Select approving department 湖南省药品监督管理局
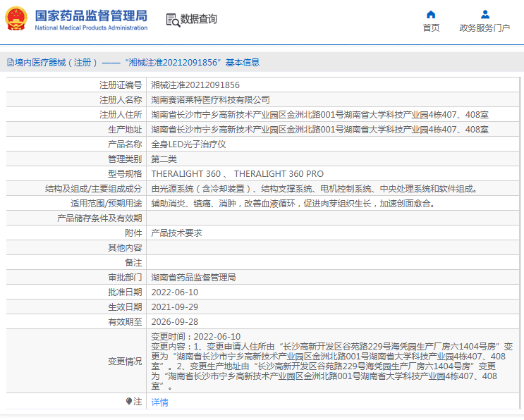The image size is (524, 420). (x=193, y=278)
